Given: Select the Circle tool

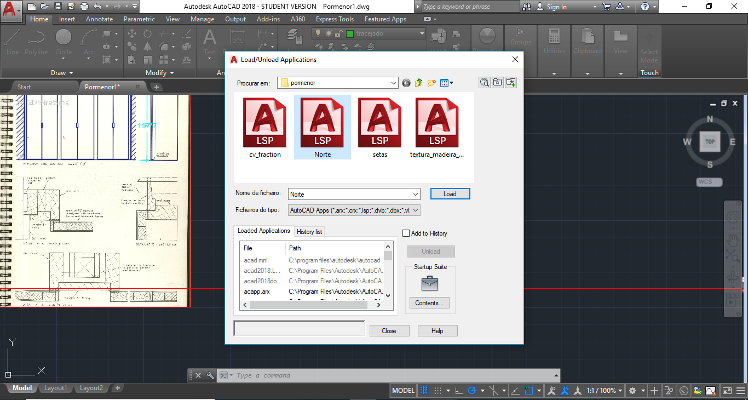Looking at the screenshot, I should pyautogui.click(x=63, y=42).
